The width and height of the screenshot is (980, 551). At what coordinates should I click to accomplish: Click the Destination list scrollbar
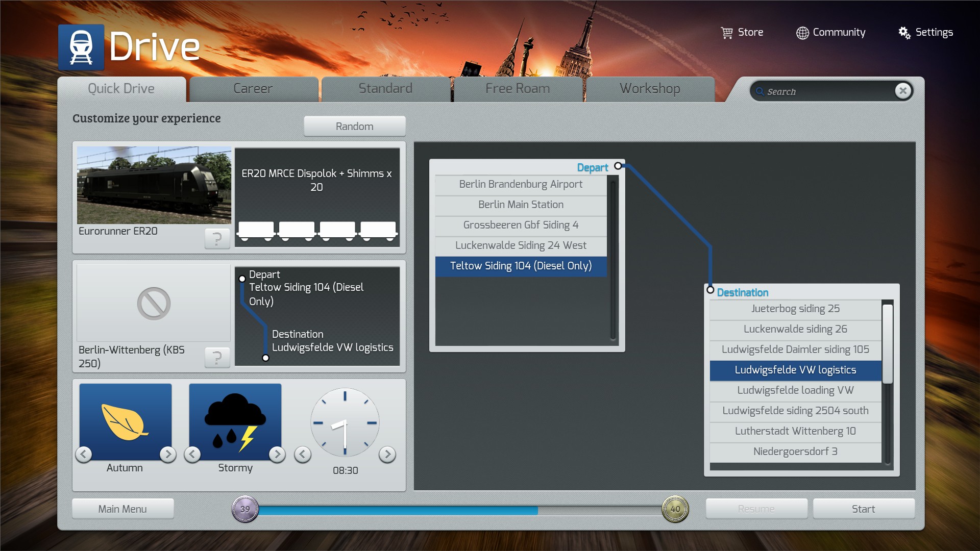pyautogui.click(x=887, y=344)
